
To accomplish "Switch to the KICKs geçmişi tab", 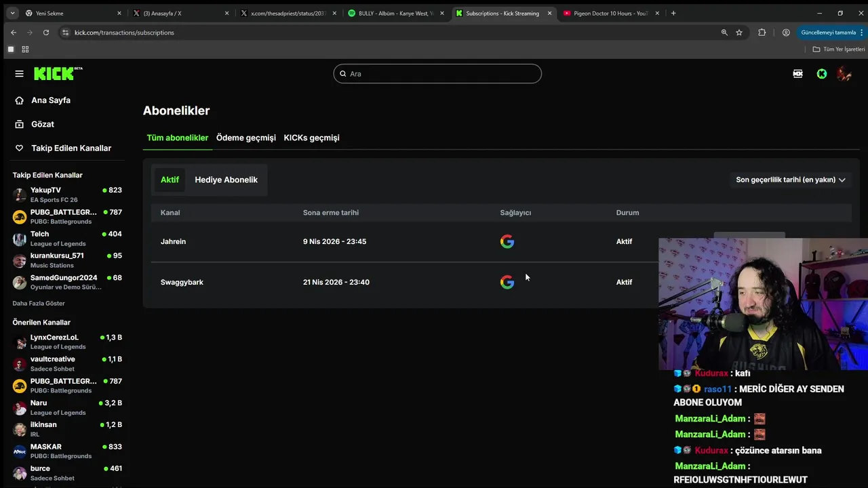I will (x=311, y=138).
